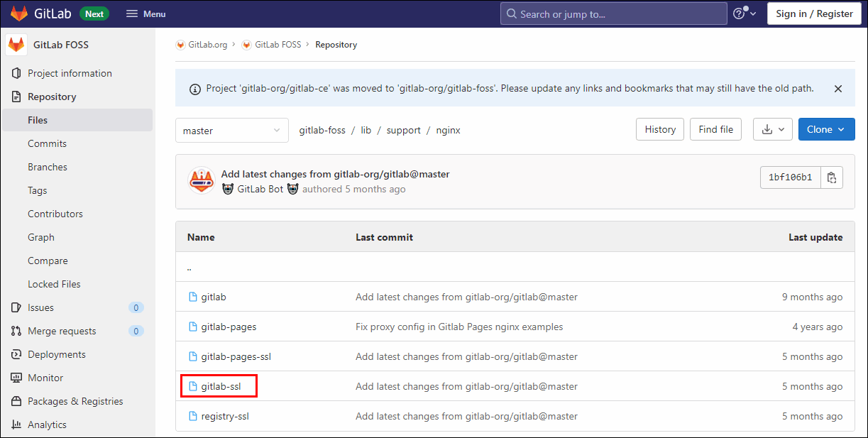Go up to parent directory '..'
Viewport: 868px width, 438px height.
pos(189,268)
